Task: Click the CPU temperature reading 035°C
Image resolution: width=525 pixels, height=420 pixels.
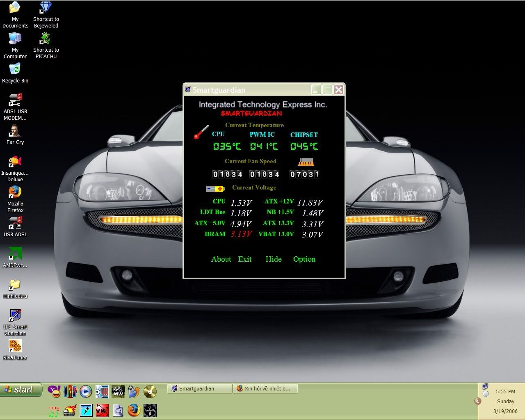Action: point(227,146)
